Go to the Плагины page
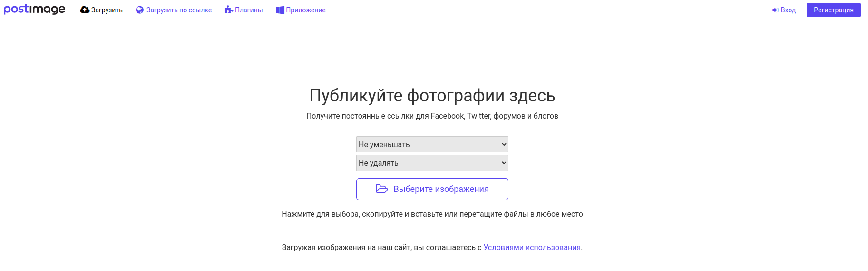This screenshot has width=868, height=271. [x=244, y=10]
